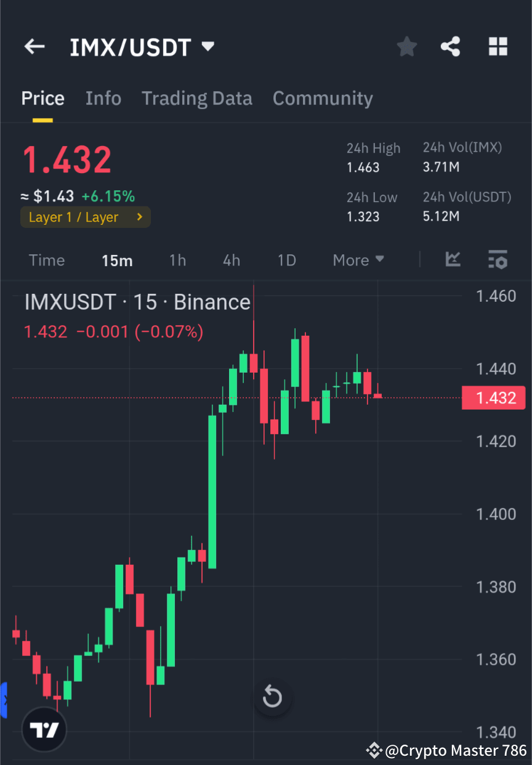Switch the chart to the 1h timeframe
532x765 pixels.
tap(177, 260)
